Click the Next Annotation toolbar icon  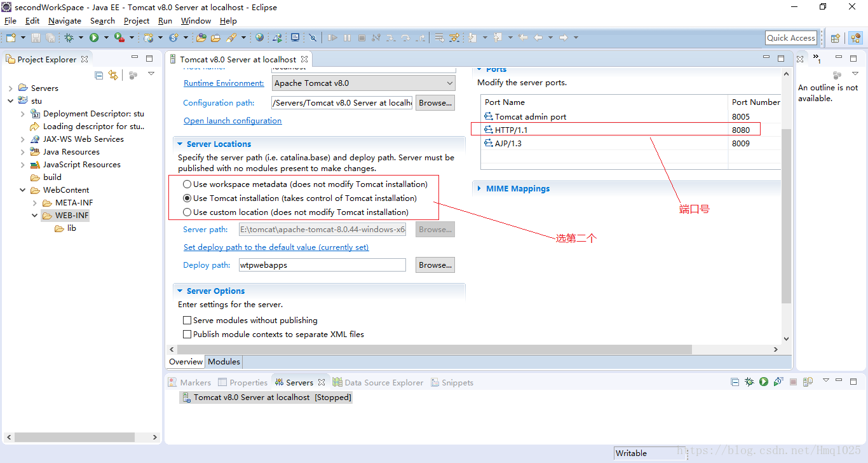471,38
